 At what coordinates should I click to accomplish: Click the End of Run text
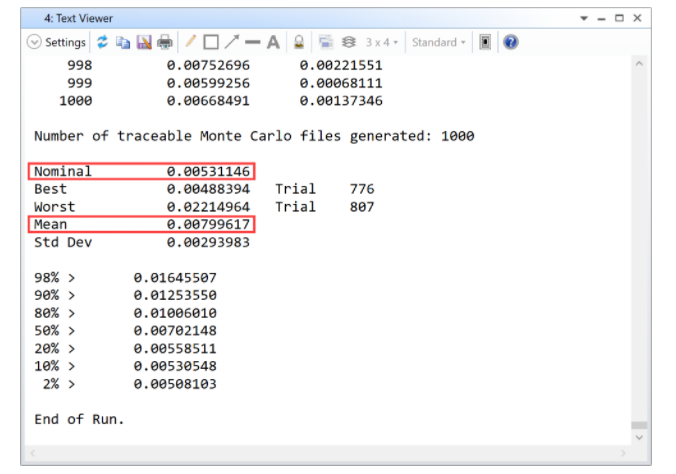point(79,419)
